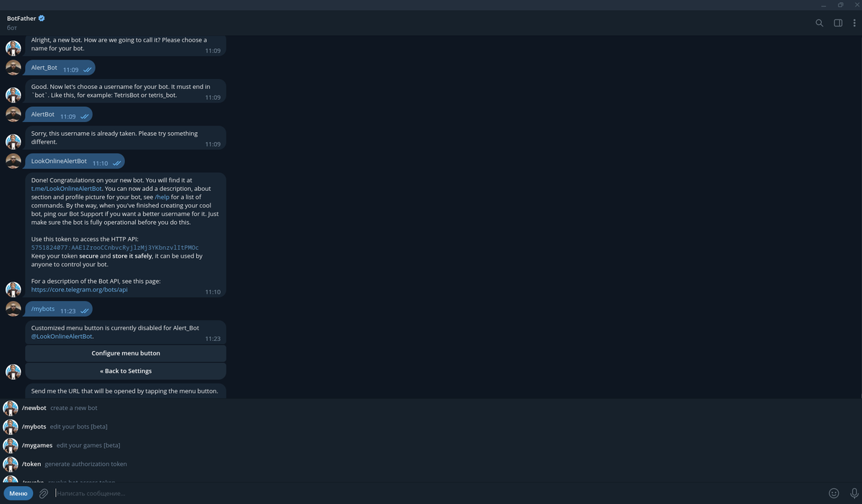Click BotFather avatar beside /newbot suggestion
The image size is (862, 504).
[11, 409]
